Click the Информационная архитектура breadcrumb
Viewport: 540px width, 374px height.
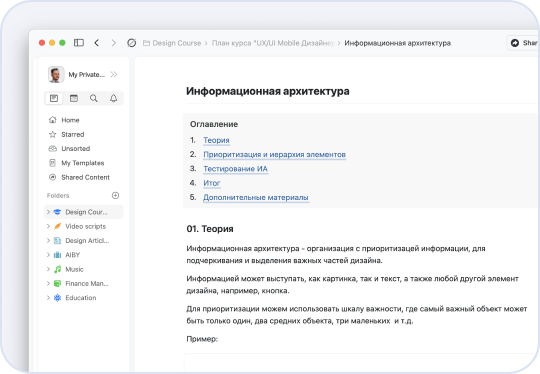click(397, 43)
